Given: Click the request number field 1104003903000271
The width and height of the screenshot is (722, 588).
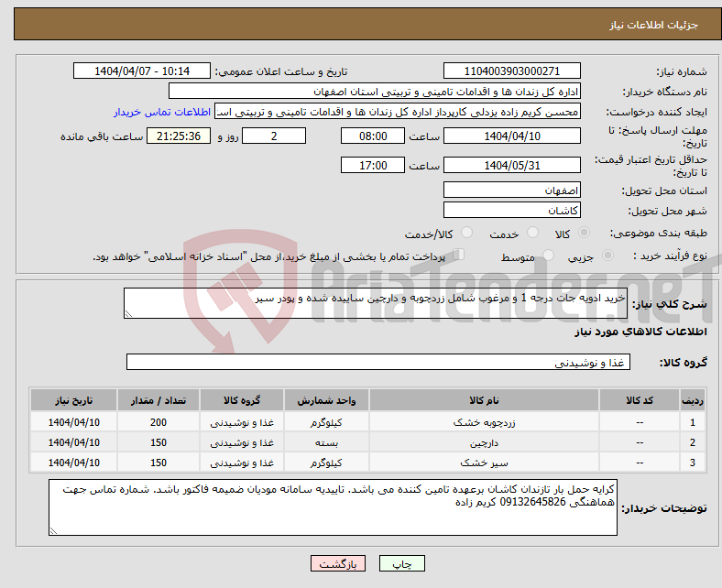Looking at the screenshot, I should pos(511,71).
